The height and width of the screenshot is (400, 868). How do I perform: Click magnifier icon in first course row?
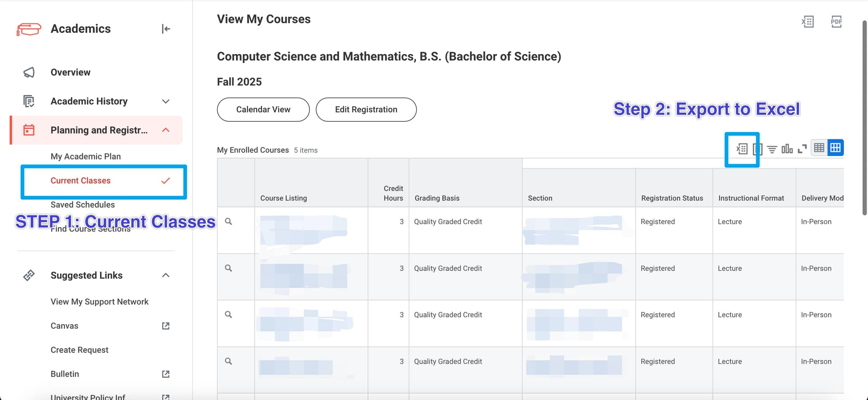[229, 221]
